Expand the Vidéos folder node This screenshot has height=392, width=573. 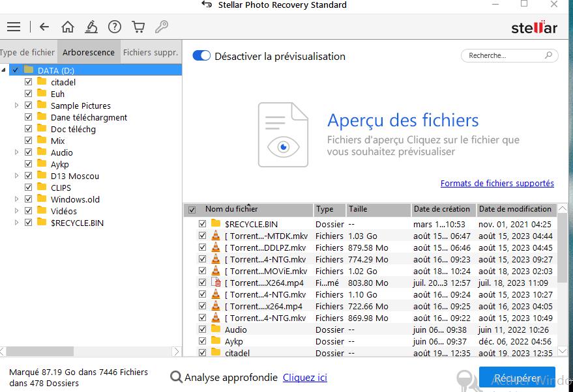pos(16,211)
